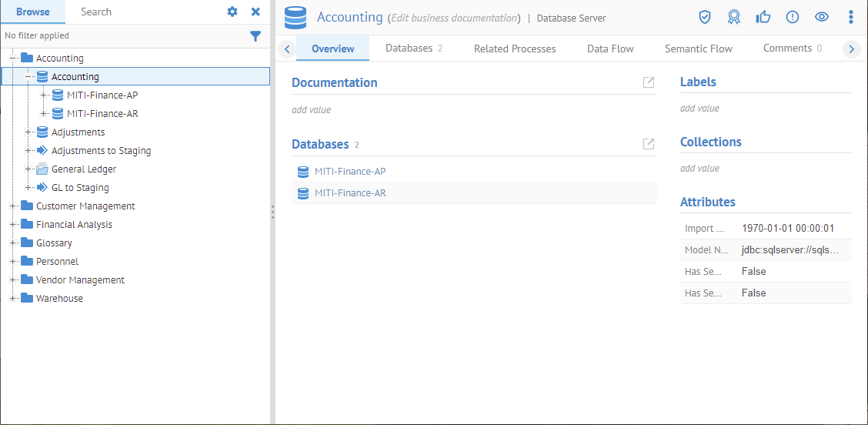The image size is (868, 425).
Task: Click the certification shield icon
Action: point(704,18)
